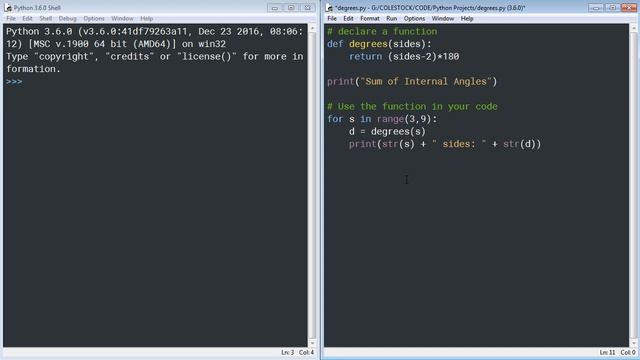Click scroll down arrow in editor scrollbar
Image resolution: width=640 pixels, height=360 pixels.
[633, 343]
